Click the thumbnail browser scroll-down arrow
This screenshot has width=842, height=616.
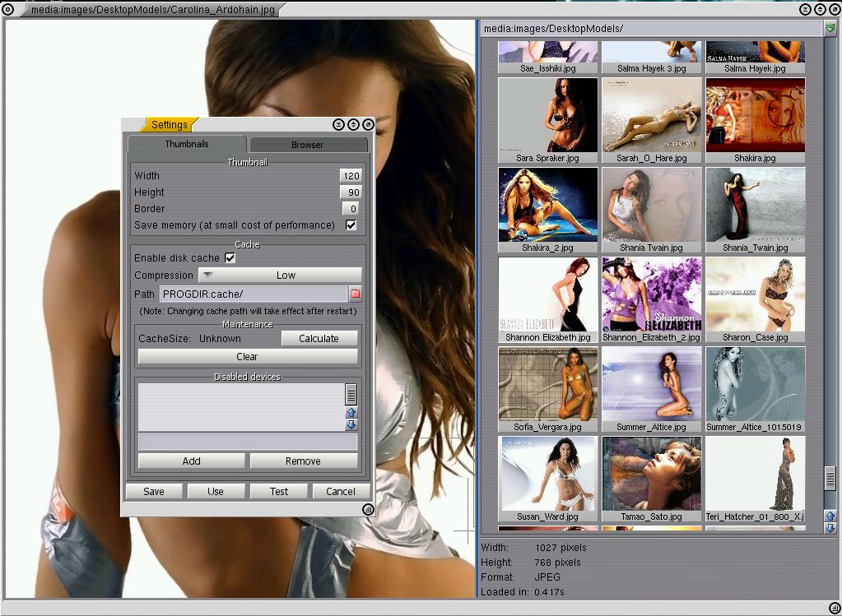pyautogui.click(x=830, y=528)
